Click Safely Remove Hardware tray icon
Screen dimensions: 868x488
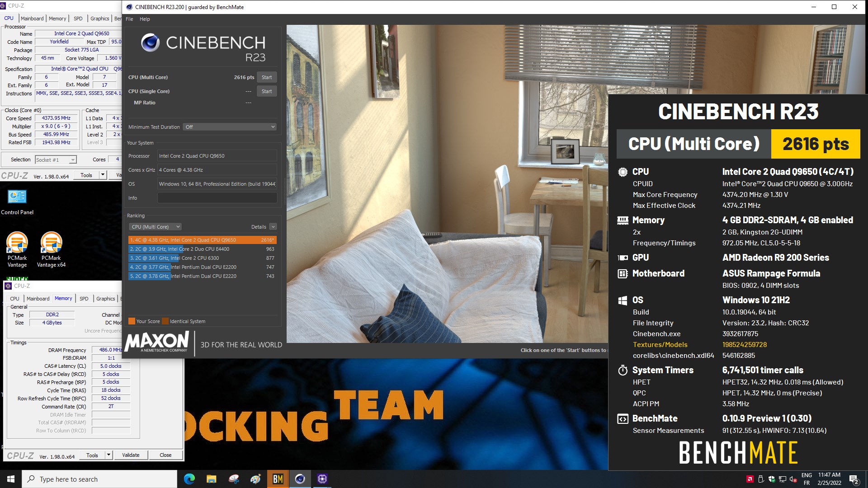tap(761, 479)
